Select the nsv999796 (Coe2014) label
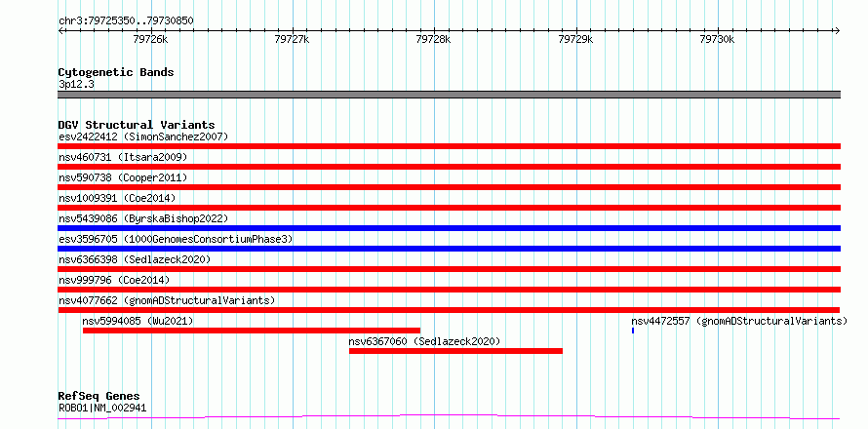The image size is (868, 429). pos(114,280)
